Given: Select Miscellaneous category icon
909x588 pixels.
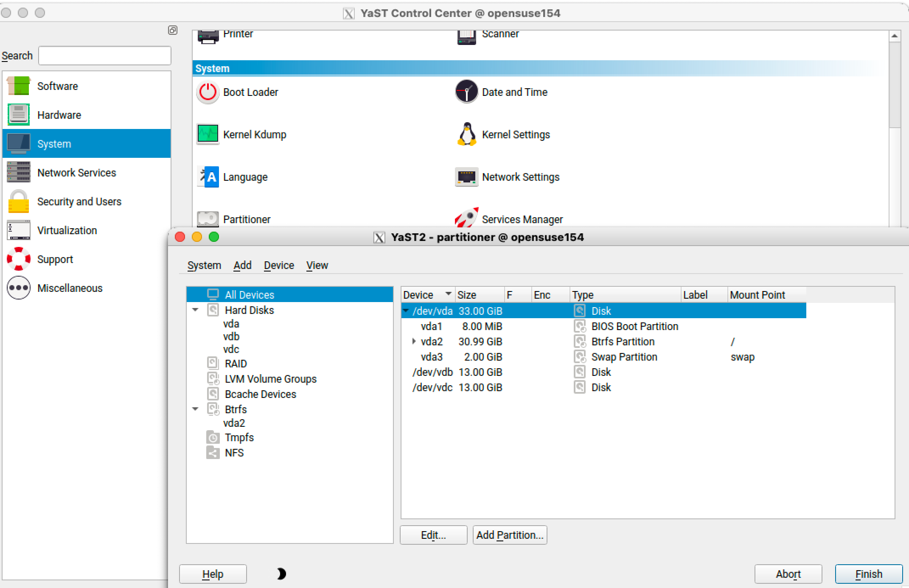Looking at the screenshot, I should (x=18, y=288).
